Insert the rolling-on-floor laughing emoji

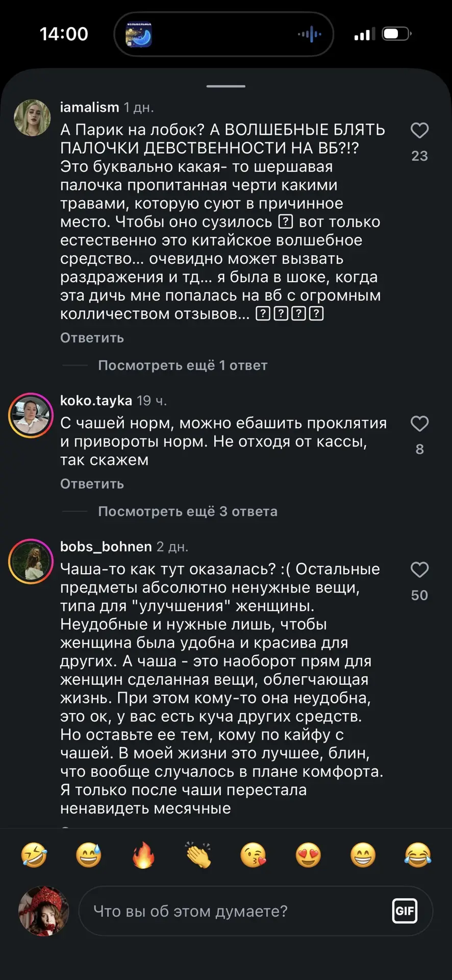(x=34, y=855)
